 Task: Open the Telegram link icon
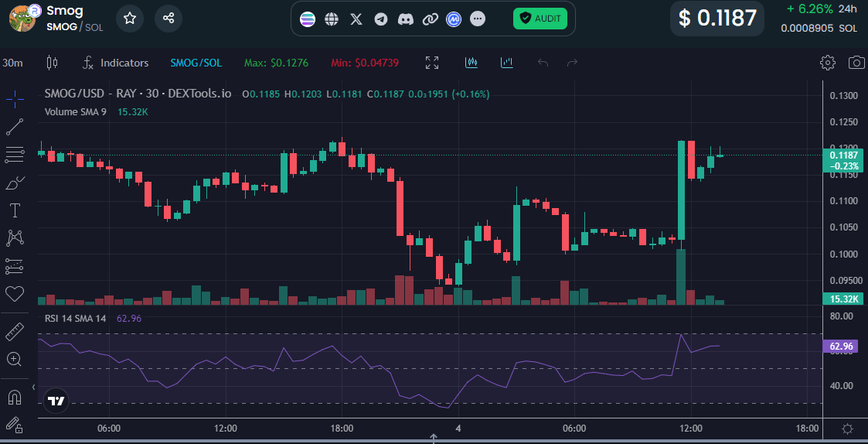click(x=381, y=19)
